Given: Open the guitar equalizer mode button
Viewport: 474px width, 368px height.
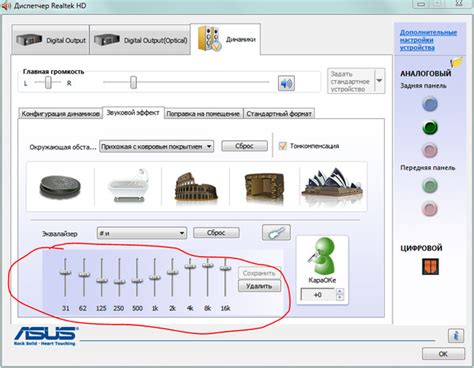Looking at the screenshot, I should [276, 232].
